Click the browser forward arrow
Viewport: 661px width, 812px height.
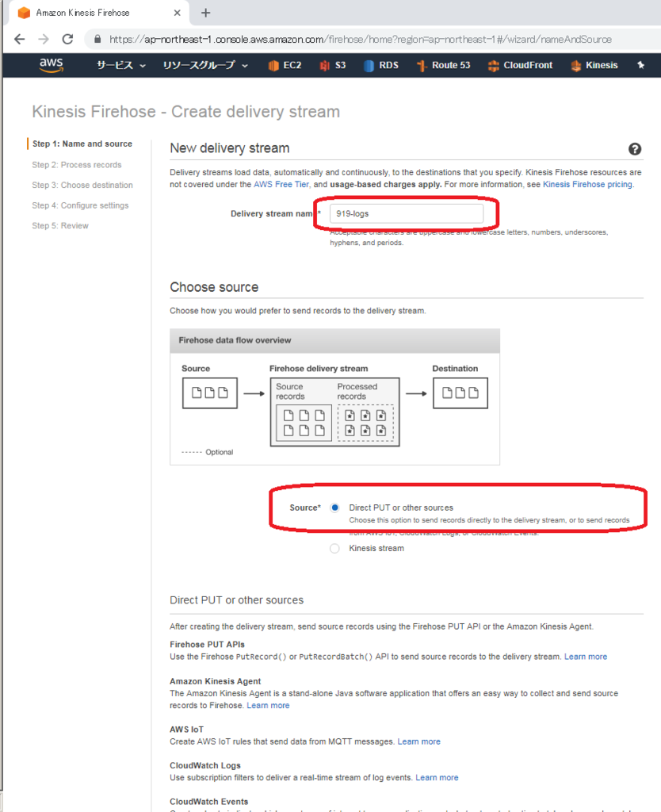[44, 40]
